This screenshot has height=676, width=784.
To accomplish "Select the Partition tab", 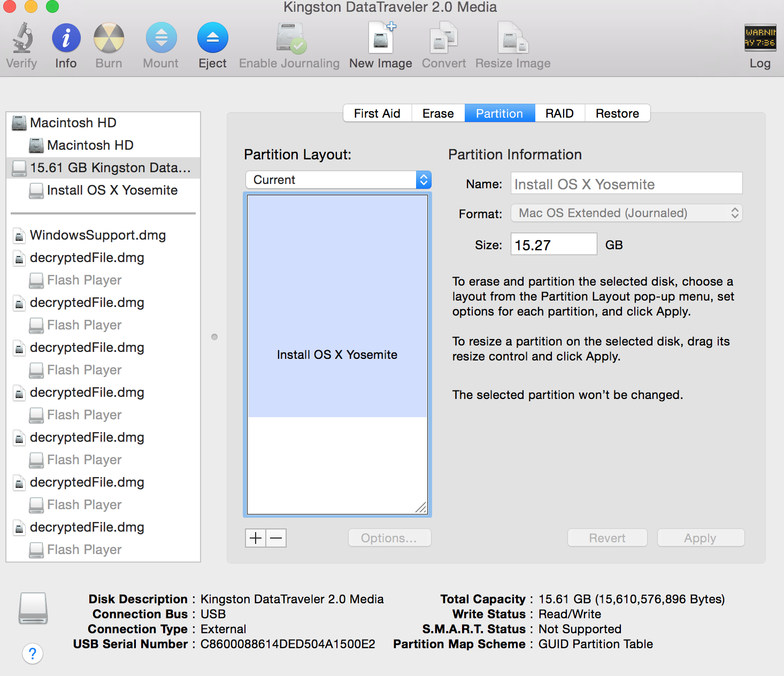I will point(499,113).
